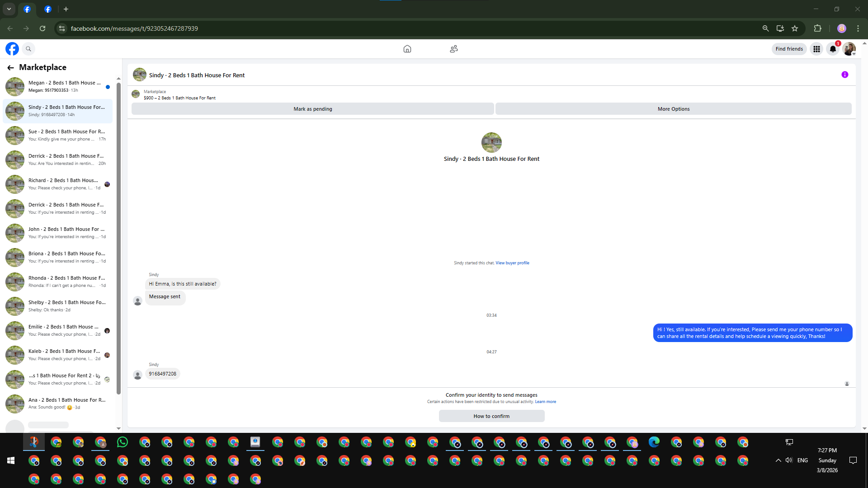This screenshot has width=868, height=488.
Task: Bookmark this page with the star icon
Action: click(x=795, y=28)
